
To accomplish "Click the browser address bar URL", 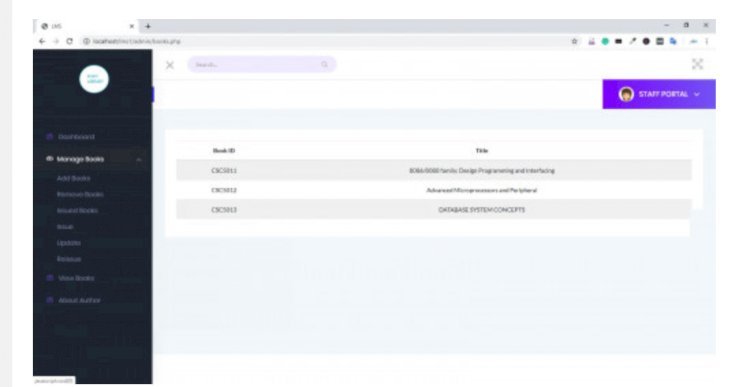I will pyautogui.click(x=137, y=42).
